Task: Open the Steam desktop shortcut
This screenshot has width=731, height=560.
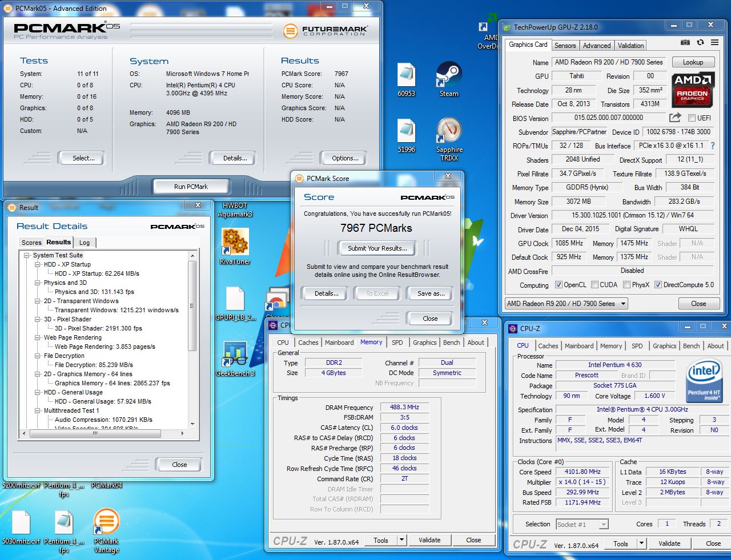Action: (x=449, y=79)
